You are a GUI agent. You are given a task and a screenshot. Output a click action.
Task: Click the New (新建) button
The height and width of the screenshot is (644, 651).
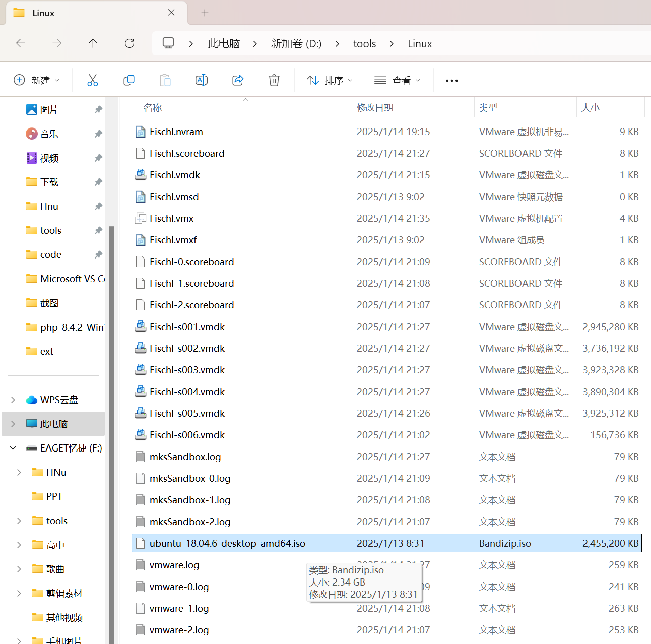click(36, 80)
